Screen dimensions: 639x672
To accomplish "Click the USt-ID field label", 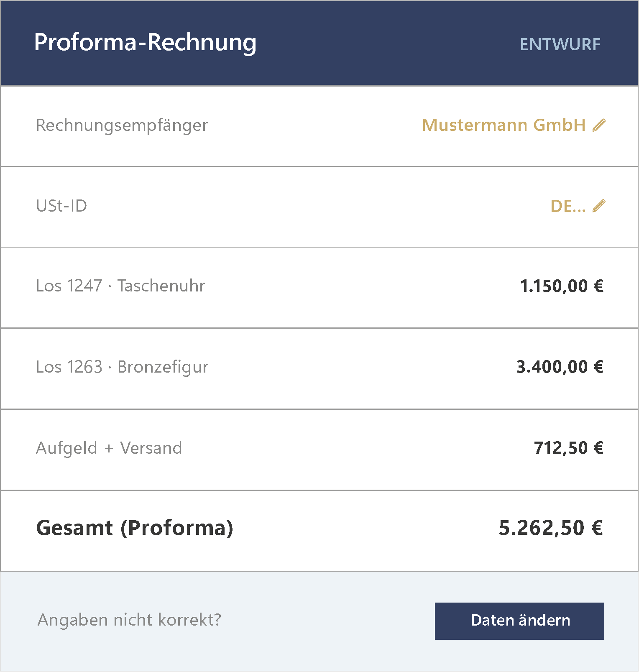I will point(61,206).
